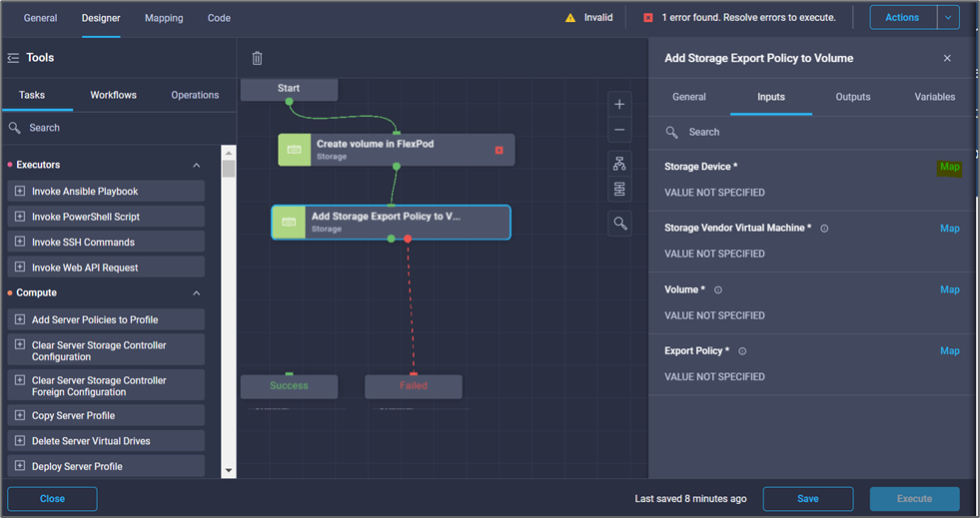Open canvas search with magnifier icon

[x=619, y=224]
